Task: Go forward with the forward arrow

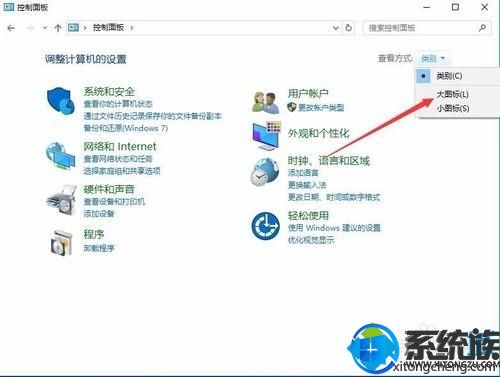Action: (30, 28)
